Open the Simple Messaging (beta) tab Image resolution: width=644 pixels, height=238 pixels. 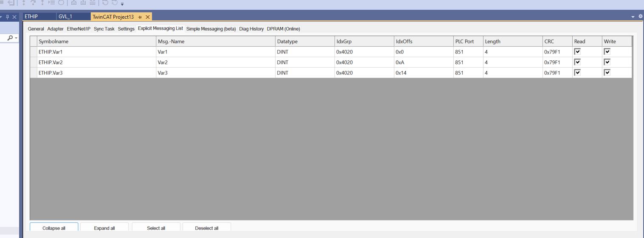[x=211, y=29]
